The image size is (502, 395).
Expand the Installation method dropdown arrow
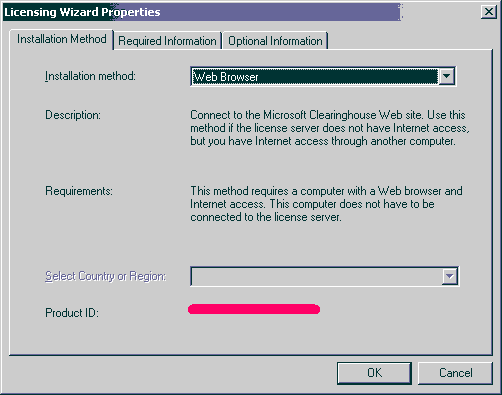446,76
